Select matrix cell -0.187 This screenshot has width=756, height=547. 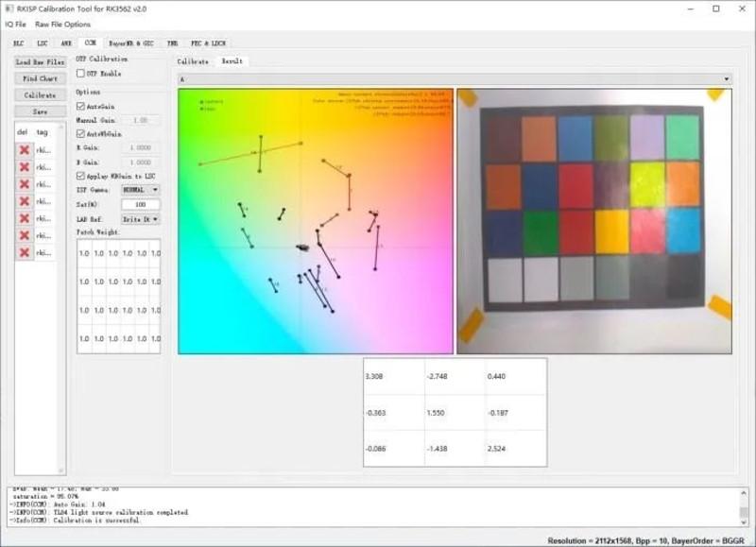[x=515, y=413]
